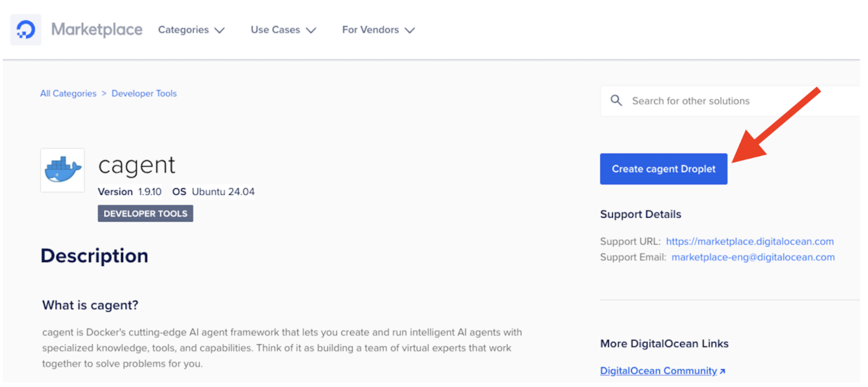Viewport: 868px width, 387px height.
Task: Open the DigitalOcean Community link
Action: tap(658, 370)
